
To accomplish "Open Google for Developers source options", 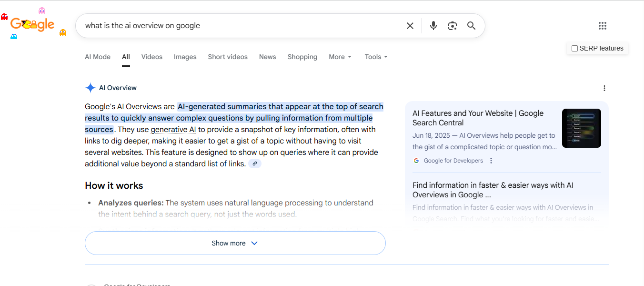I will click(x=491, y=161).
